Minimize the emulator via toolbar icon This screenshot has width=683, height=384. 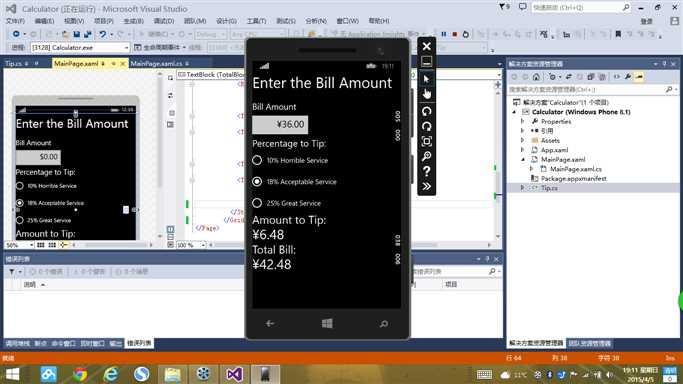click(426, 62)
